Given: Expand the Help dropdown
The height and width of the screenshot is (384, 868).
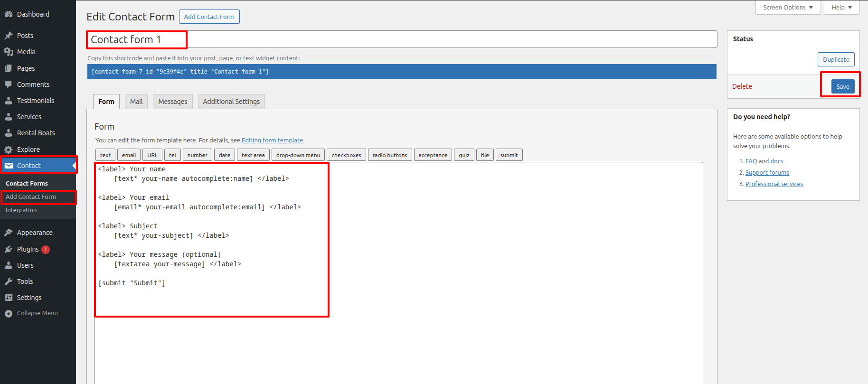Looking at the screenshot, I should [841, 8].
